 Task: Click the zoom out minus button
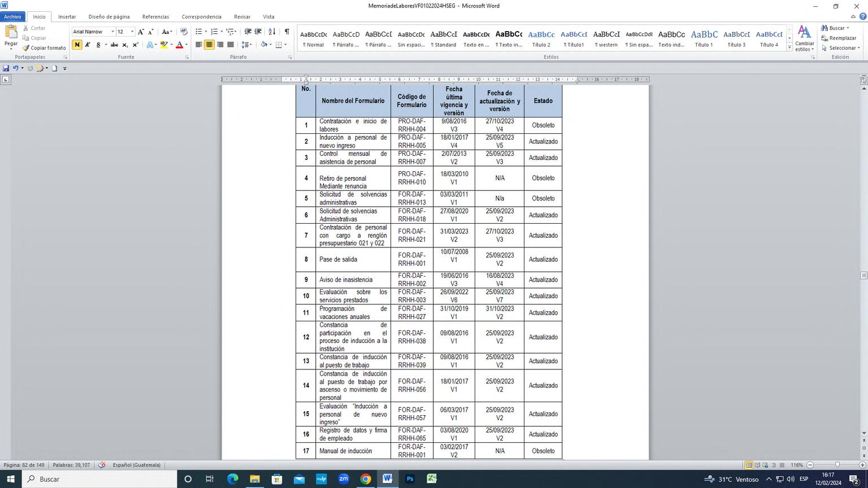pos(810,465)
